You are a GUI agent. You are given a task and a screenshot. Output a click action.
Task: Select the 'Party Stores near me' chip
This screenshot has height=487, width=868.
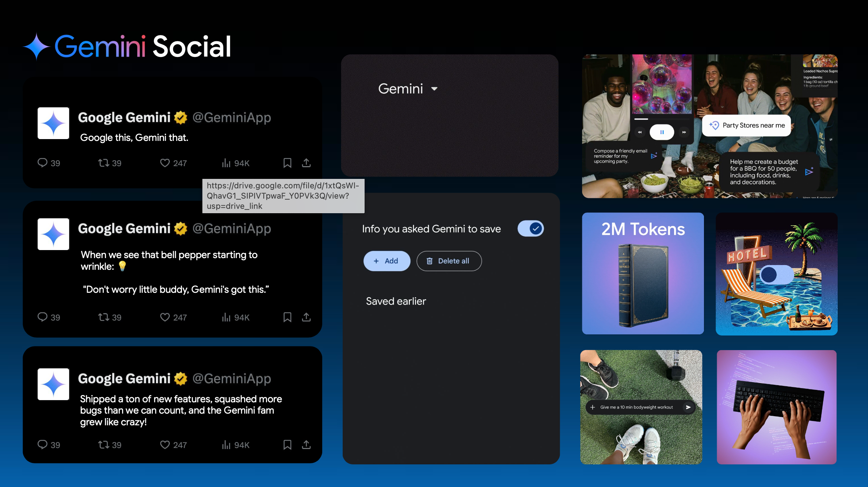tap(746, 126)
